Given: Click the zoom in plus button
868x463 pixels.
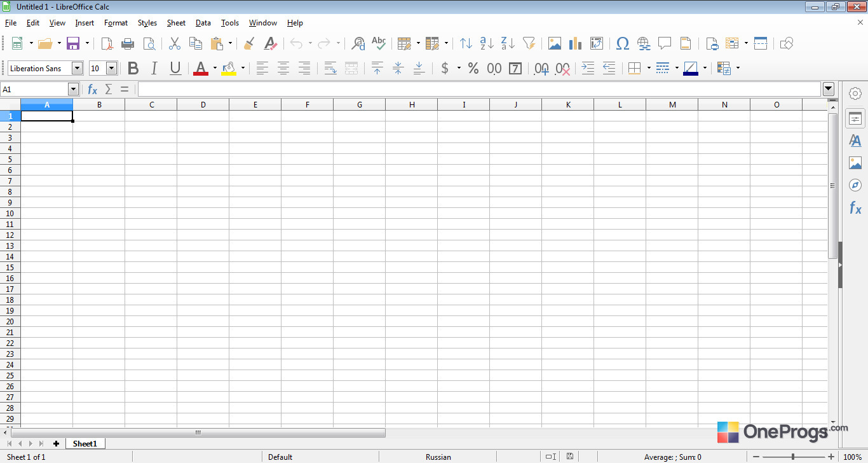Looking at the screenshot, I should point(831,457).
